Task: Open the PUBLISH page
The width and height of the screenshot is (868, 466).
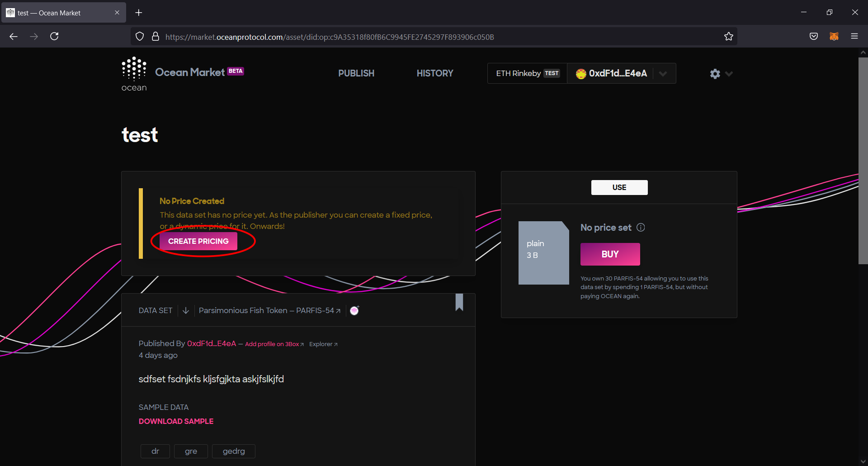Action: (x=356, y=73)
